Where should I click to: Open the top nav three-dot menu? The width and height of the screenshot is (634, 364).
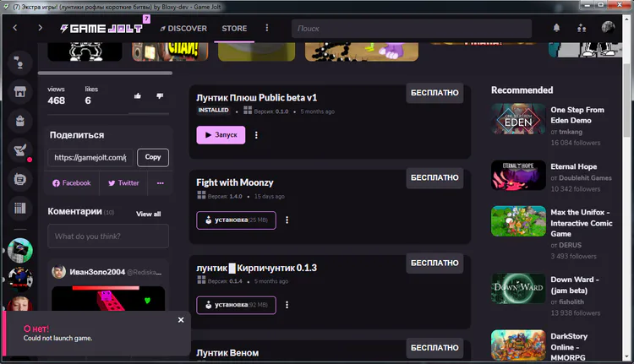(x=266, y=28)
